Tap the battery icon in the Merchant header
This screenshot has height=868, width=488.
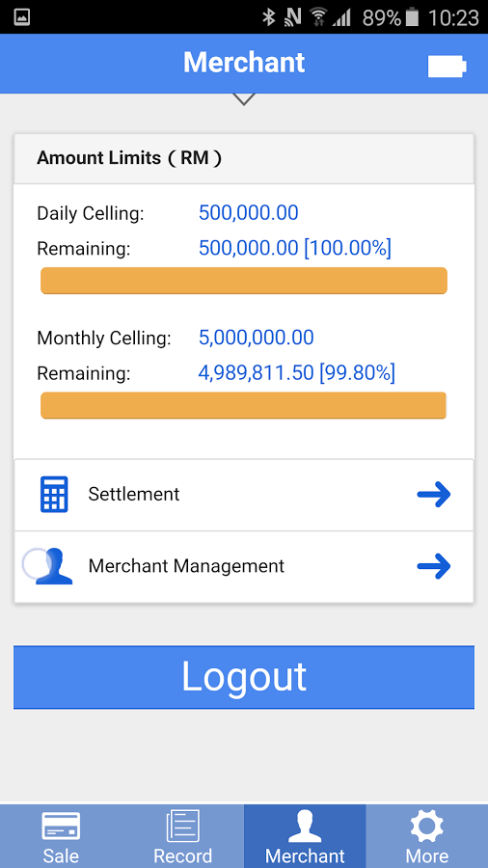click(447, 66)
